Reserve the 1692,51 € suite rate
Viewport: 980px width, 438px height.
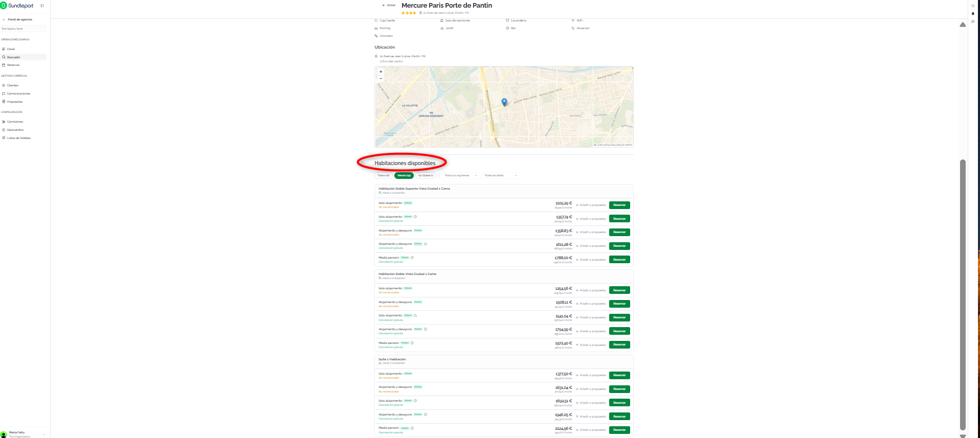619,403
